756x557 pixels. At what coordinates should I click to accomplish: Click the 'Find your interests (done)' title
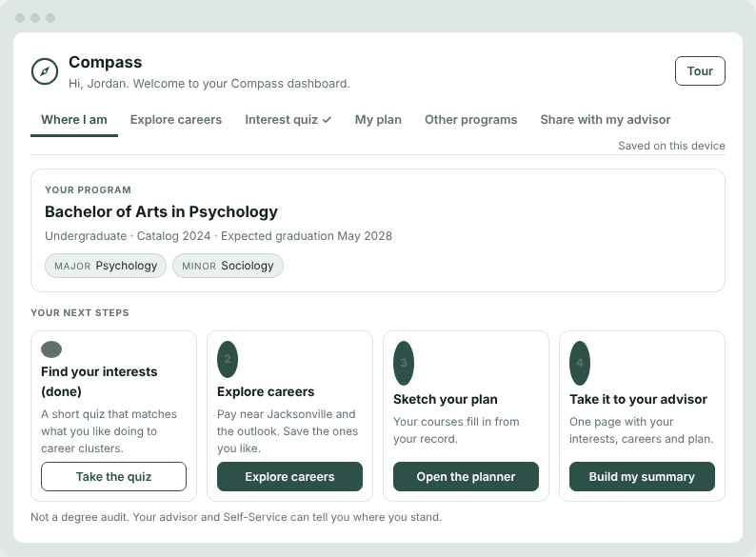99,382
